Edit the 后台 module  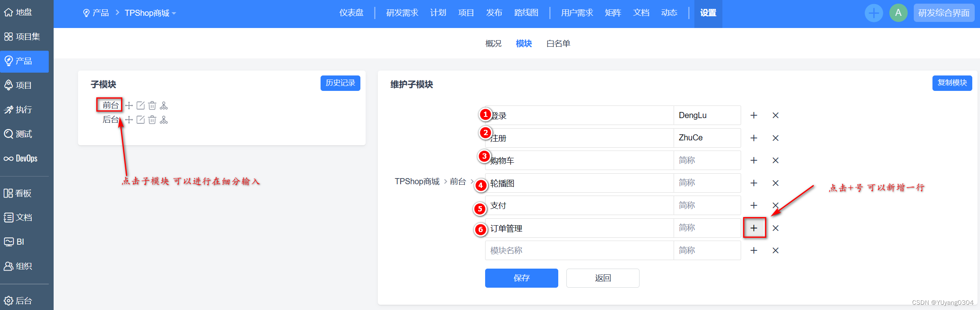(141, 120)
